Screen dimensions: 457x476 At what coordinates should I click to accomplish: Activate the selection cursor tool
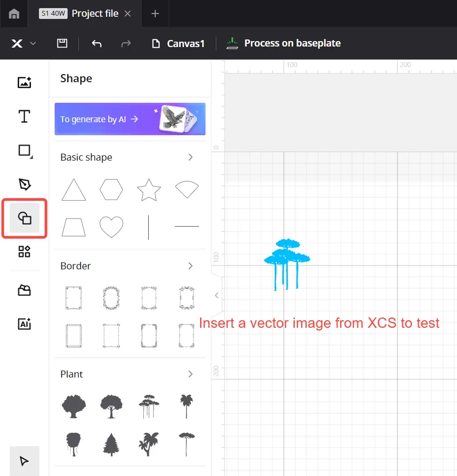pos(24,461)
